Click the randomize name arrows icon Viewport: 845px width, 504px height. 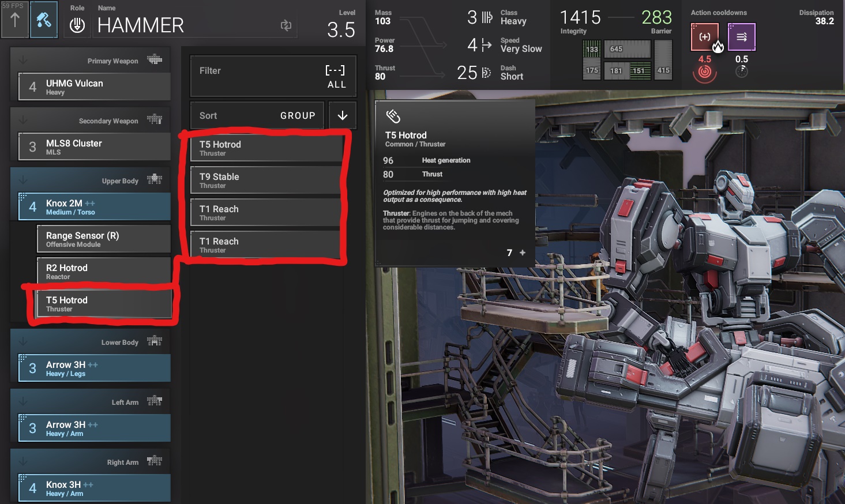(x=286, y=25)
